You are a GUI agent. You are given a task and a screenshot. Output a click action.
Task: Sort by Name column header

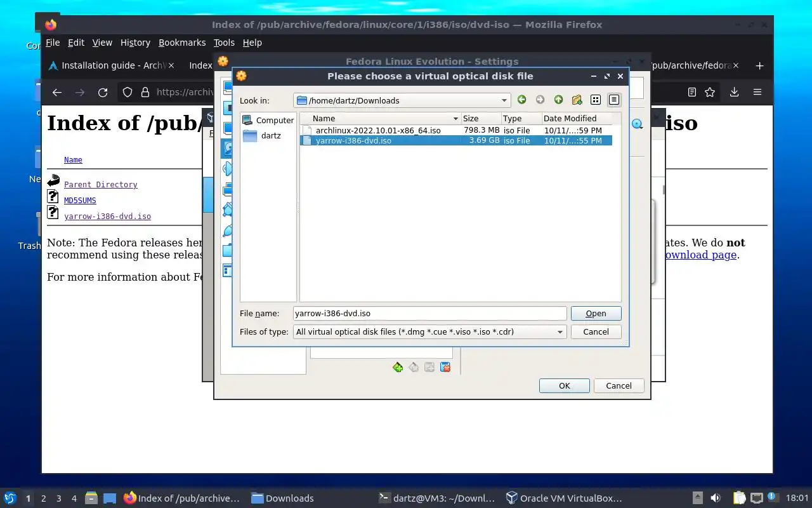[x=381, y=119]
